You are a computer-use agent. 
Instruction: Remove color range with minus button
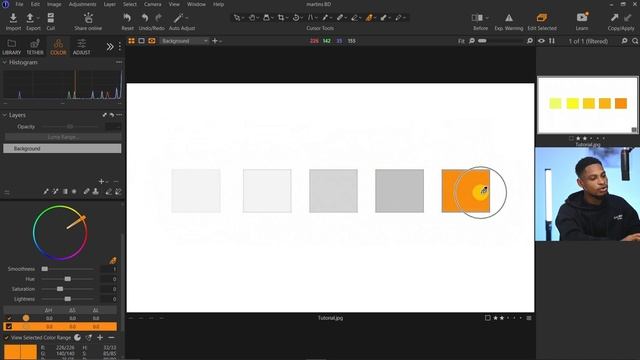pos(111,338)
